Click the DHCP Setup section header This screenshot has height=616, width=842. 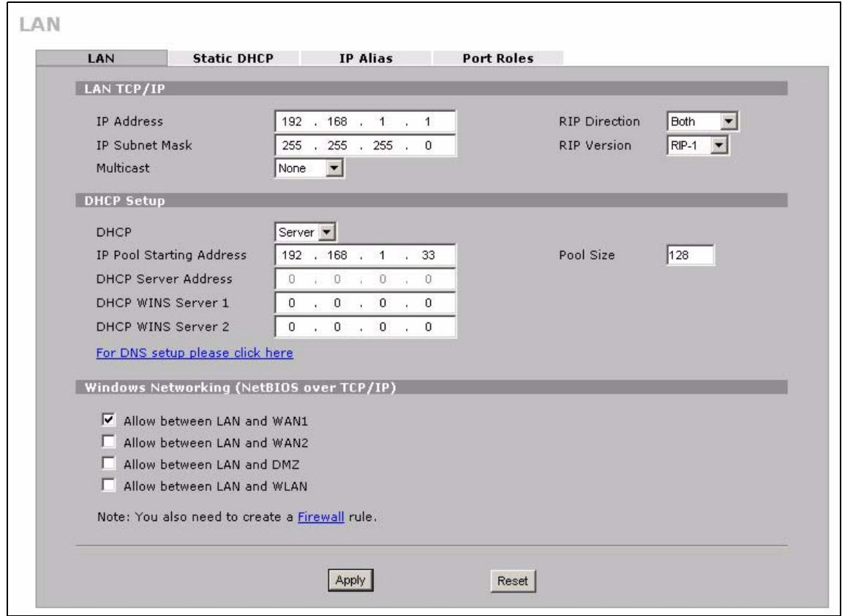pyautogui.click(x=432, y=201)
